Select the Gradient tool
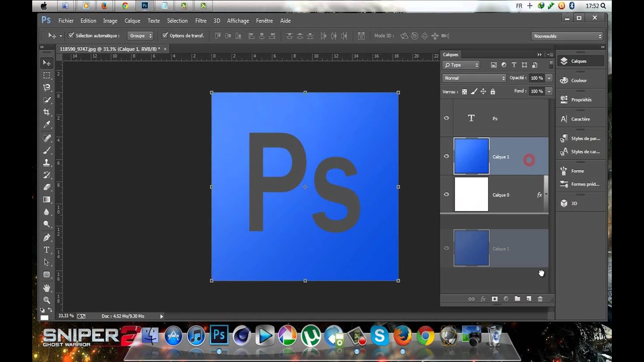This screenshot has height=362, width=644. pos(47,200)
